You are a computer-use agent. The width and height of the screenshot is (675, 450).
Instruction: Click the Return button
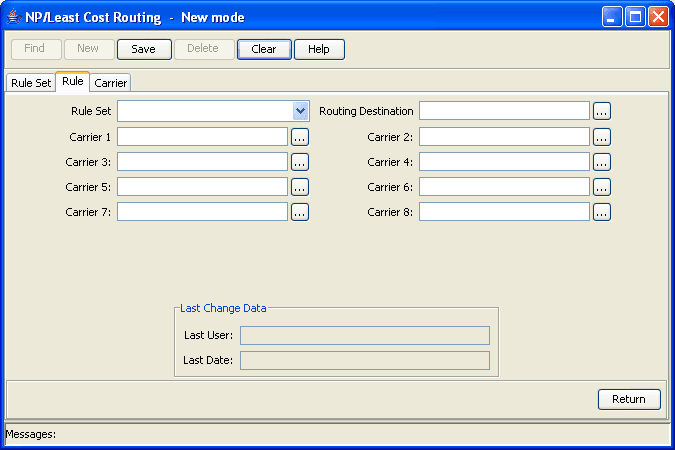[629, 399]
